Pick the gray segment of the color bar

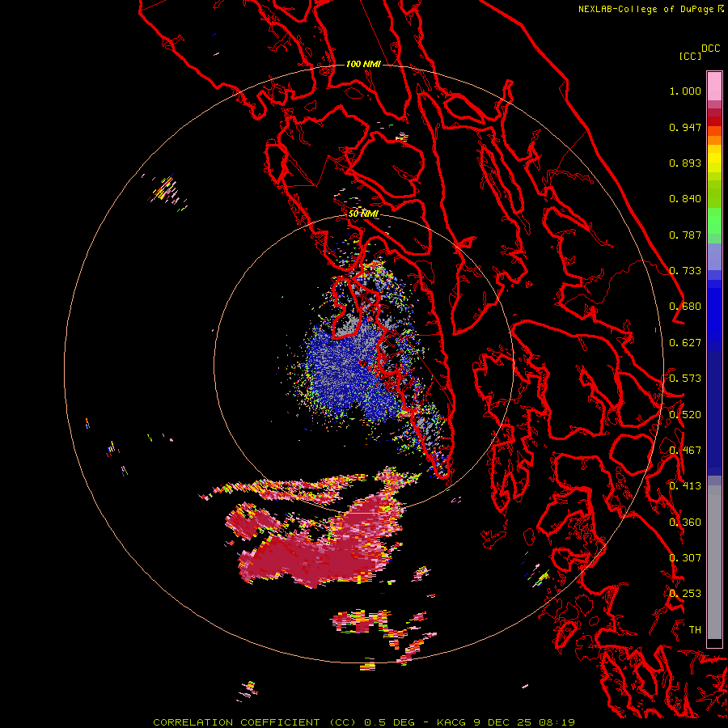[714, 562]
